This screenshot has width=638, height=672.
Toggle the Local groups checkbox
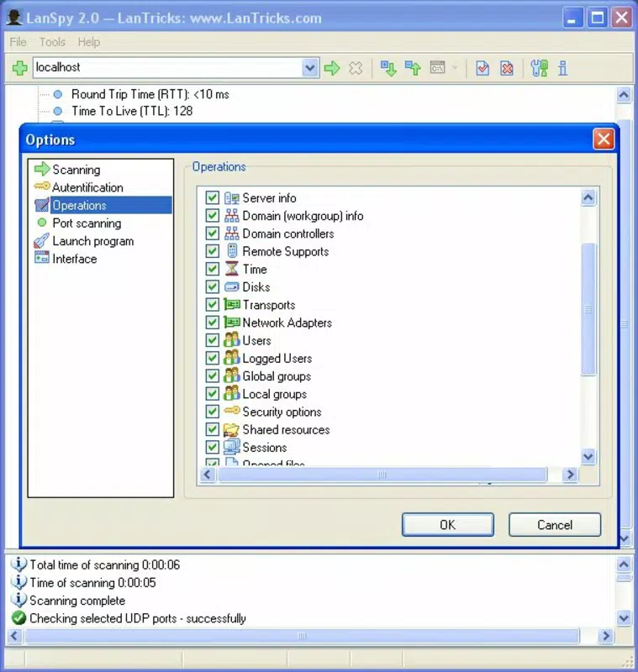pos(212,393)
